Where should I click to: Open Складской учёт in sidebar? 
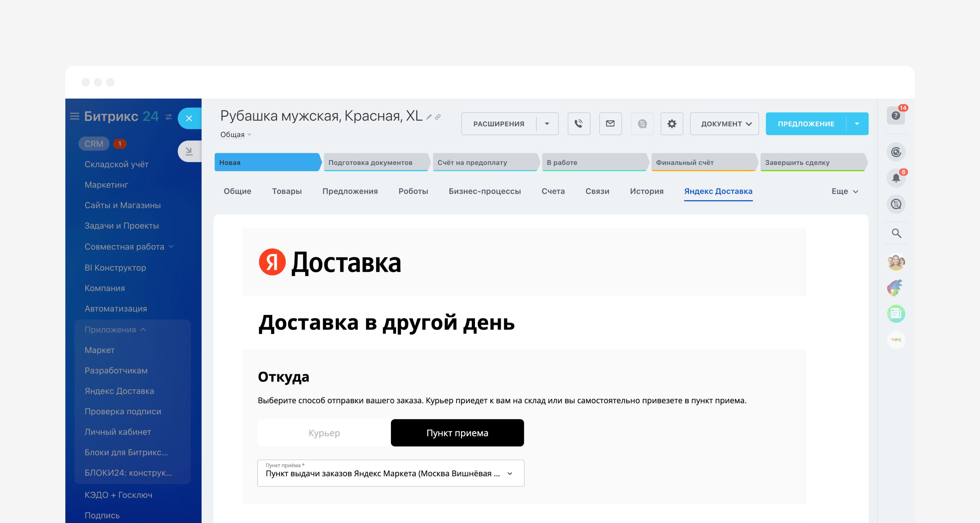[116, 164]
